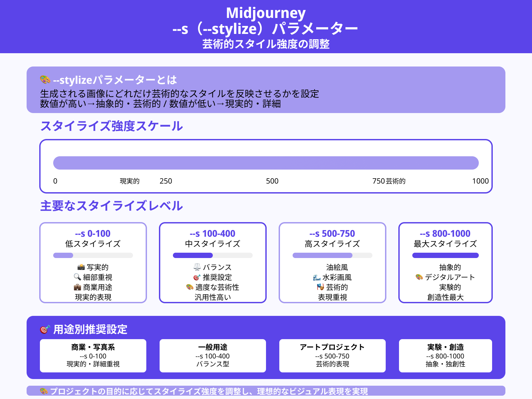Click the 250 label on the scale

(x=166, y=181)
